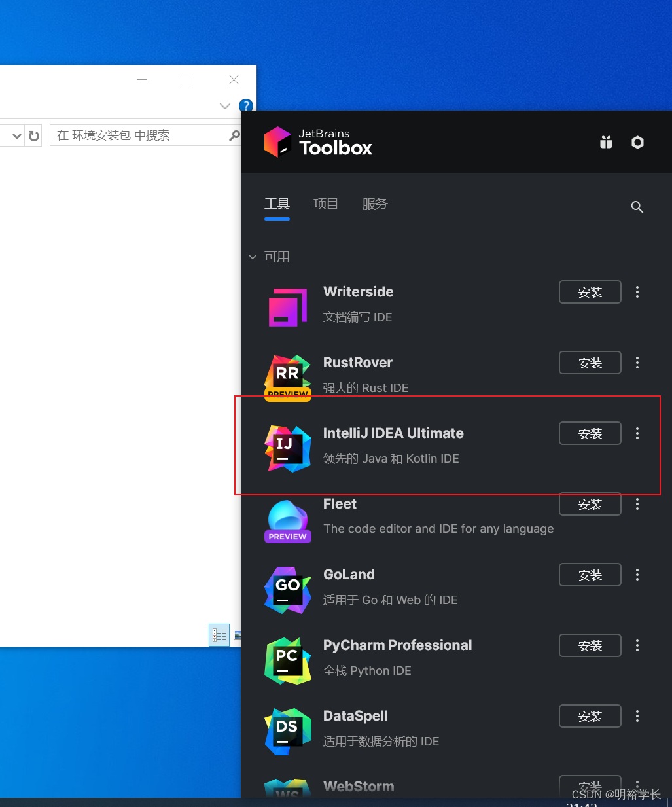Click the PyCharm Professional title
The width and height of the screenshot is (672, 807).
(x=397, y=645)
